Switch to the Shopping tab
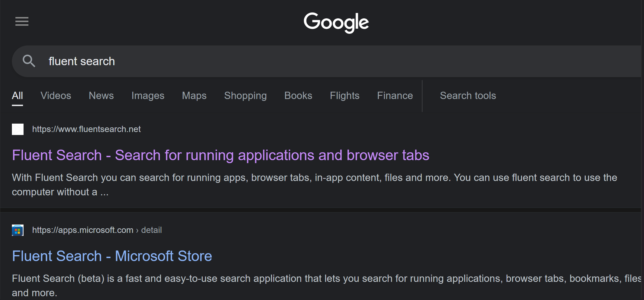Image resolution: width=644 pixels, height=300 pixels. pyautogui.click(x=245, y=95)
